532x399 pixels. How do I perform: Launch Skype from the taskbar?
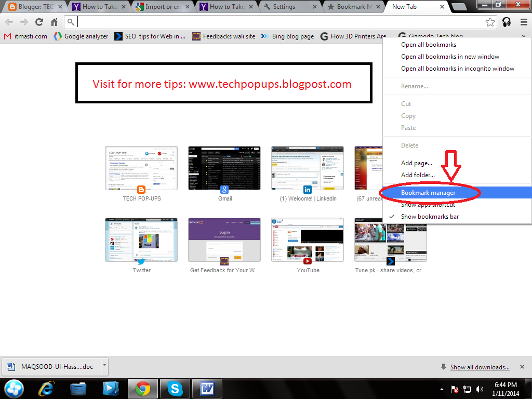175,388
